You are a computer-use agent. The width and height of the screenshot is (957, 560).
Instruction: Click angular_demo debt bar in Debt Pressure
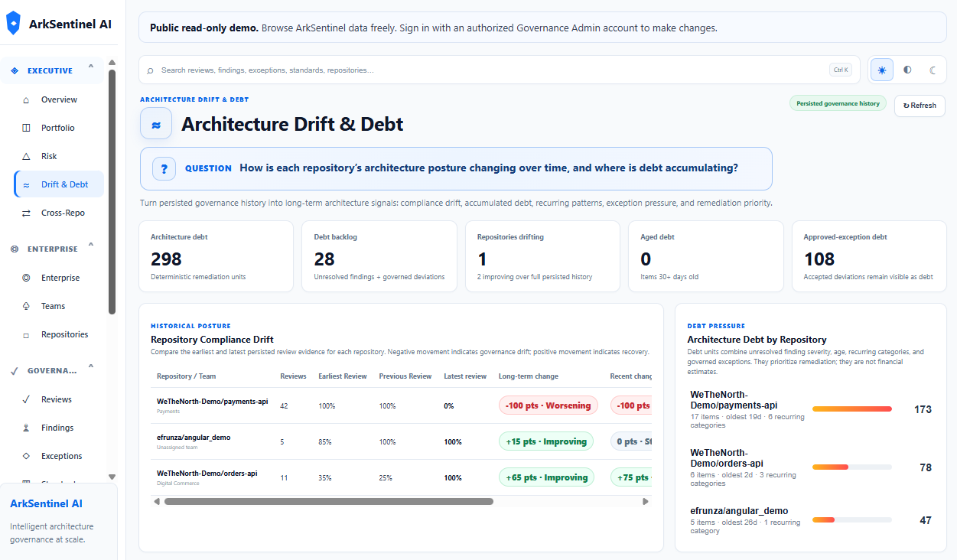[851, 519]
